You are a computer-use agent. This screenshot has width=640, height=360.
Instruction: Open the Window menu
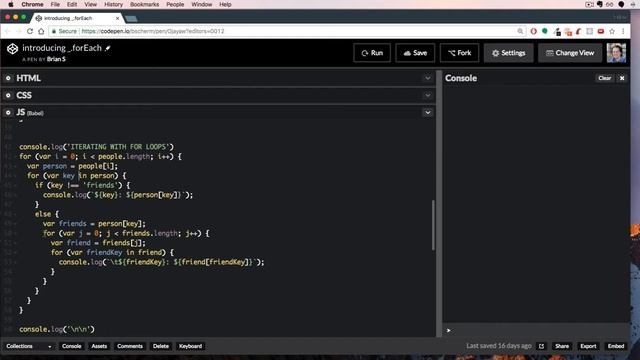click(202, 4)
